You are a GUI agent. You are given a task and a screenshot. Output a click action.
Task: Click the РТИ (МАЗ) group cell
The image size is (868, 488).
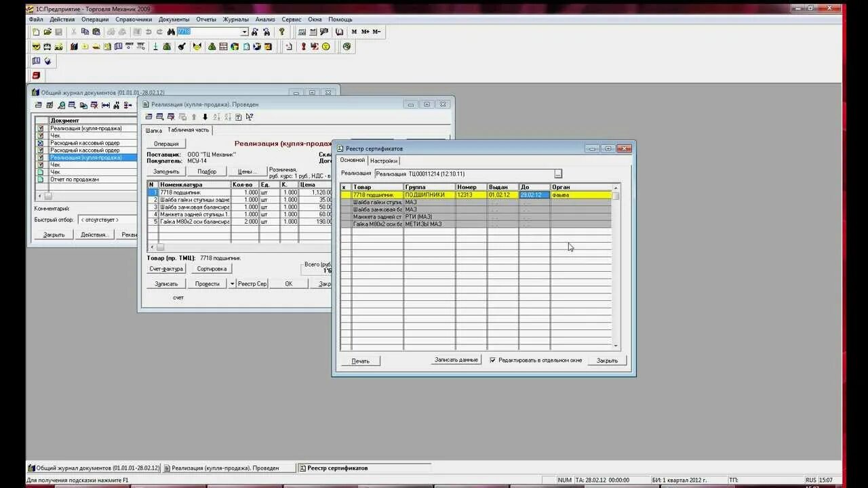429,217
